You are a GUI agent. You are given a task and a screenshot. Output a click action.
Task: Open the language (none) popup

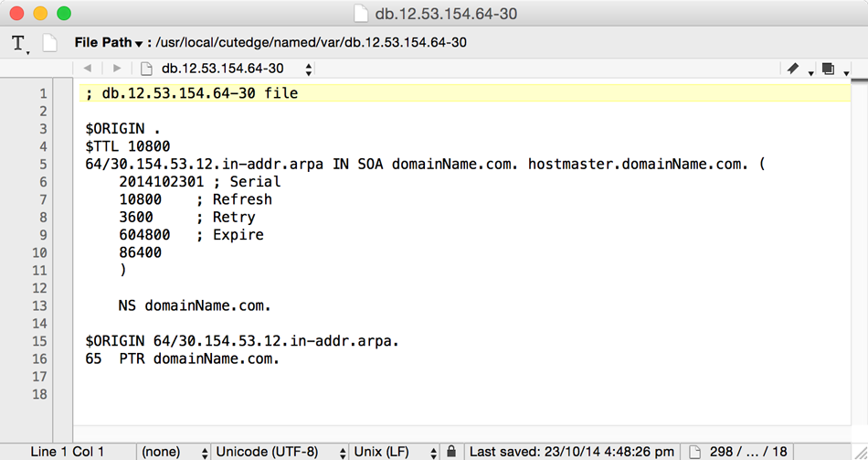coord(174,452)
